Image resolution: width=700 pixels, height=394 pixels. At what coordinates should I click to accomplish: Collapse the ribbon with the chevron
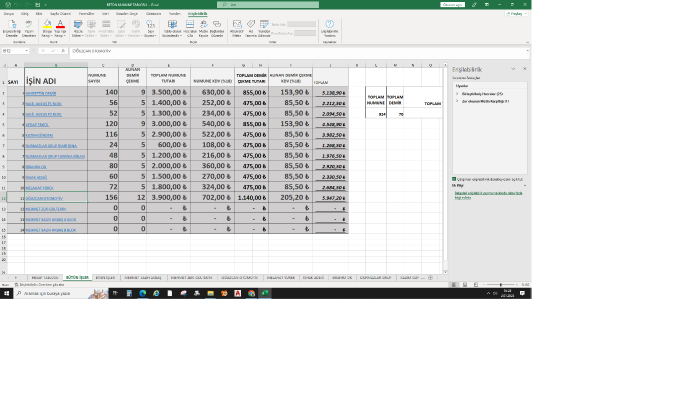click(527, 42)
